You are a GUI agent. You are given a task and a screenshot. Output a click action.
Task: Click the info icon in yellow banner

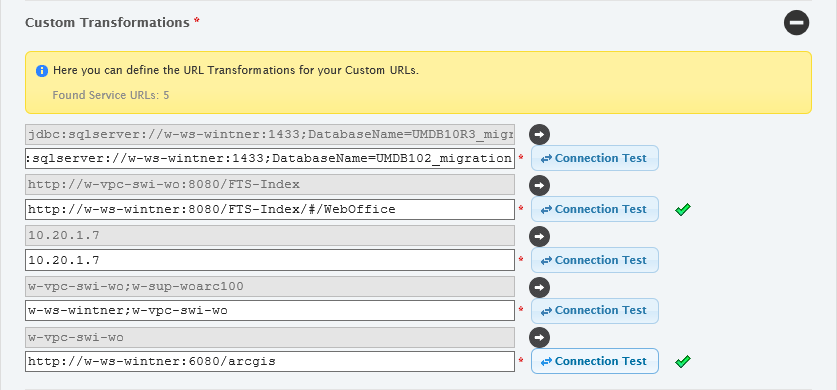click(42, 71)
